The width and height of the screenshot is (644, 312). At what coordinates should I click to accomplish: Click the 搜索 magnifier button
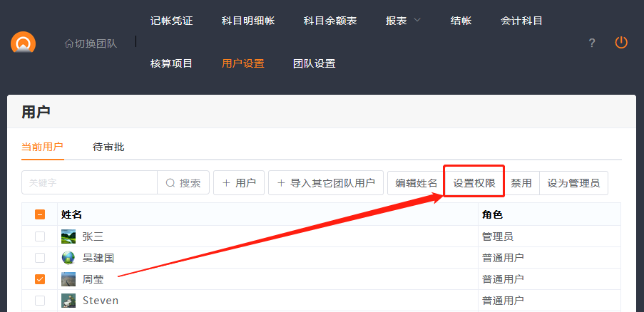[x=183, y=183]
